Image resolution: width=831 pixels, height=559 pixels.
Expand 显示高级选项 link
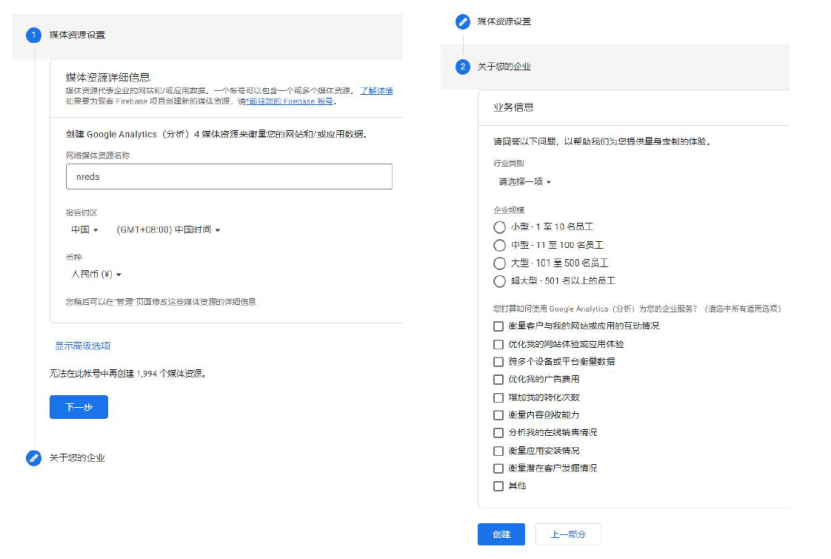point(83,346)
